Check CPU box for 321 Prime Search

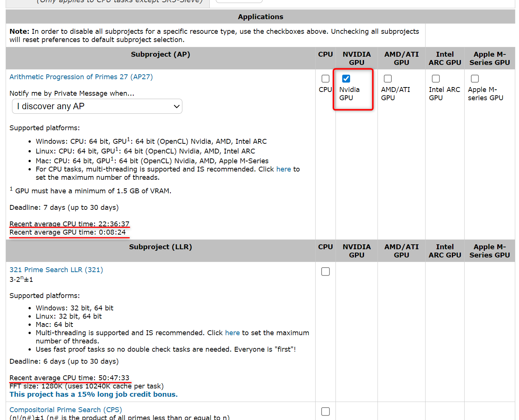pyautogui.click(x=325, y=271)
